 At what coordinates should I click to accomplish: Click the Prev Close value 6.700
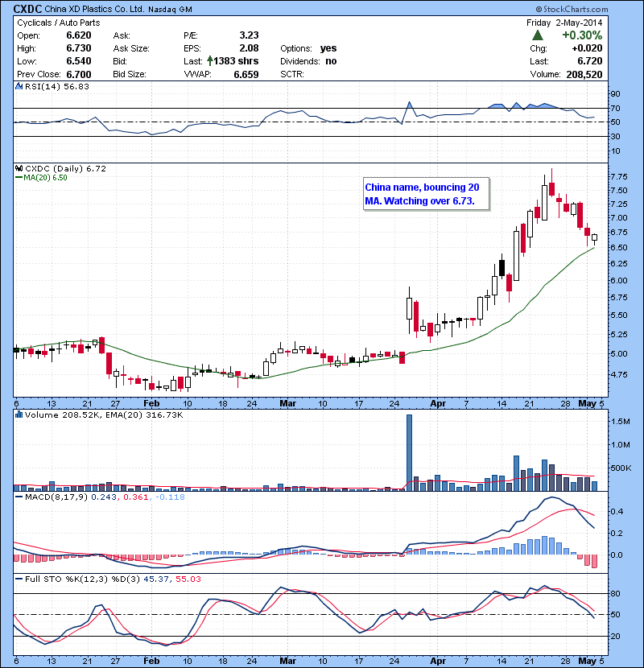pyautogui.click(x=79, y=75)
